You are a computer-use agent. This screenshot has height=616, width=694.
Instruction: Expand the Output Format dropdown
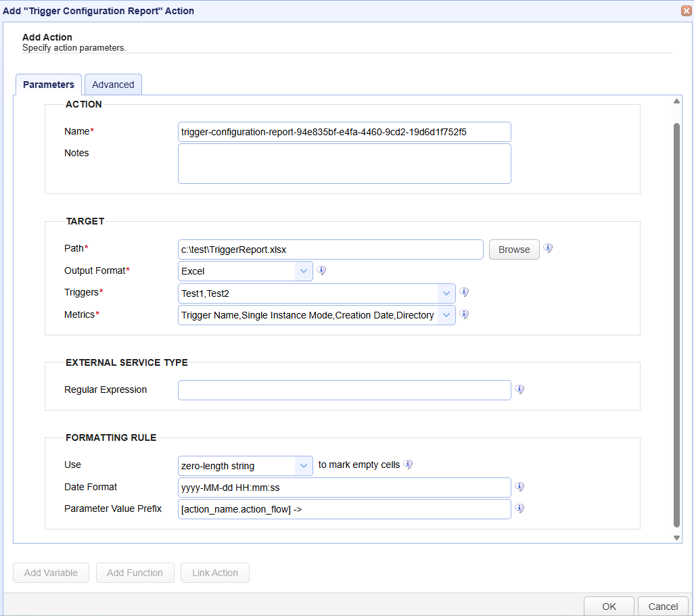[x=303, y=271]
